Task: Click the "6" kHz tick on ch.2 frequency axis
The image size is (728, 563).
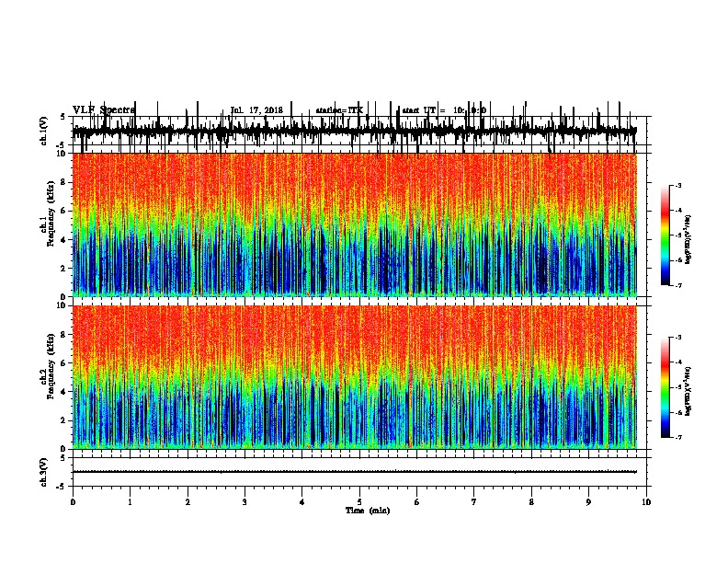Action: point(64,363)
